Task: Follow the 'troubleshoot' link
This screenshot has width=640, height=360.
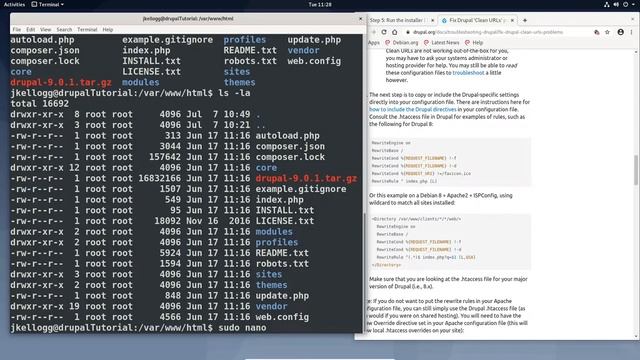Action: pyautogui.click(x=468, y=73)
